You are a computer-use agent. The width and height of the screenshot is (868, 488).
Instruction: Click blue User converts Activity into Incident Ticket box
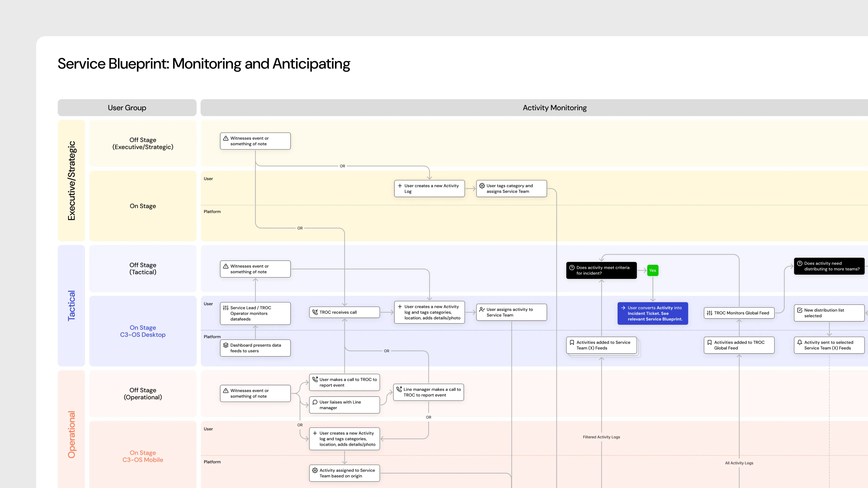pos(652,314)
